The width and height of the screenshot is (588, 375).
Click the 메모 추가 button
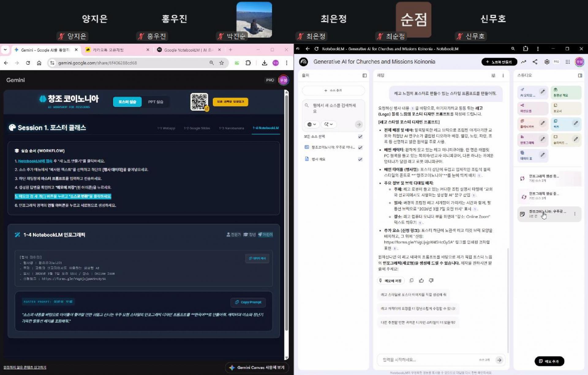pyautogui.click(x=549, y=361)
